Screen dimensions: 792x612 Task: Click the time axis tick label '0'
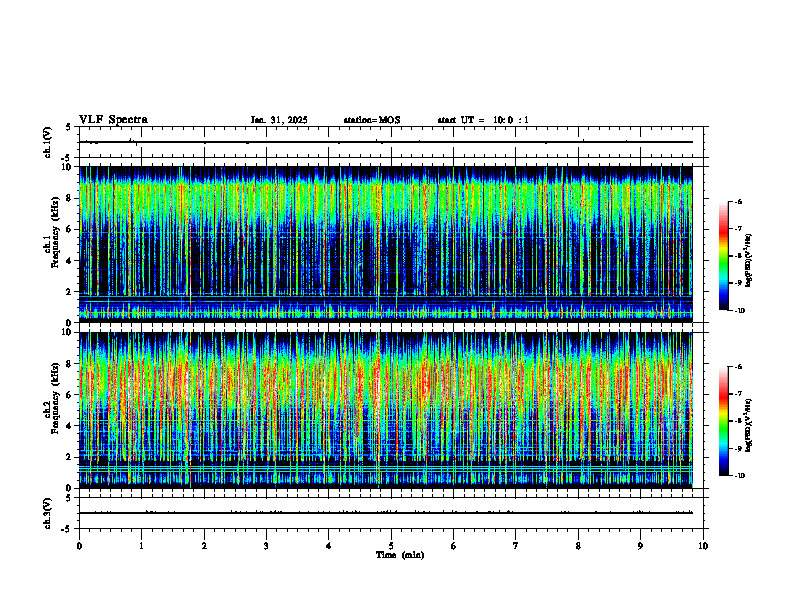click(79, 546)
